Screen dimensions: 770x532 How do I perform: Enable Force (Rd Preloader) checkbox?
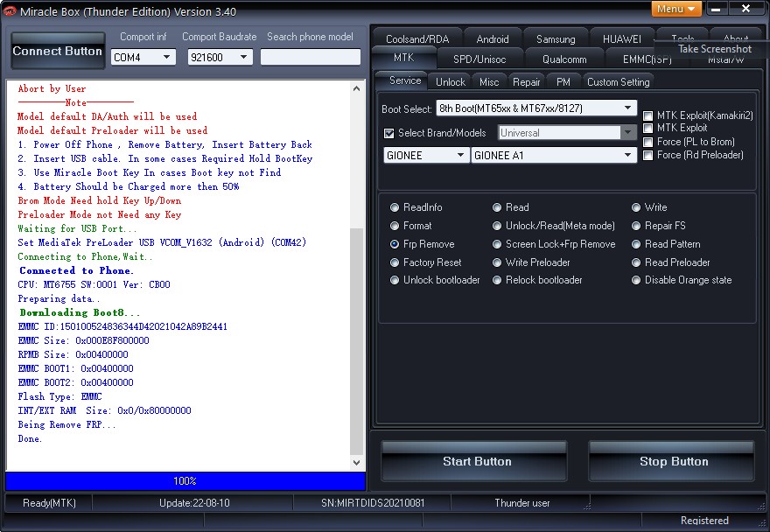648,155
